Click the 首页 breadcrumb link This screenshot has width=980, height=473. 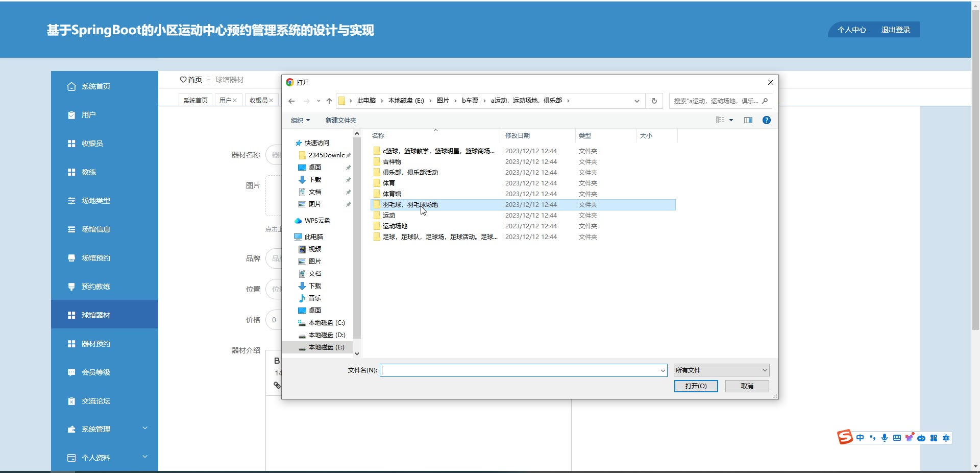[191, 80]
